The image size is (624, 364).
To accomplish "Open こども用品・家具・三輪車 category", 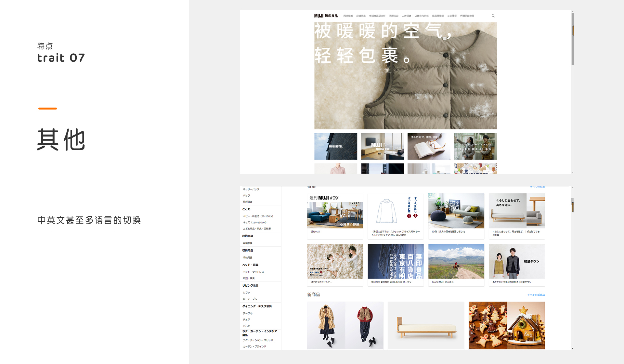I will point(257,228).
